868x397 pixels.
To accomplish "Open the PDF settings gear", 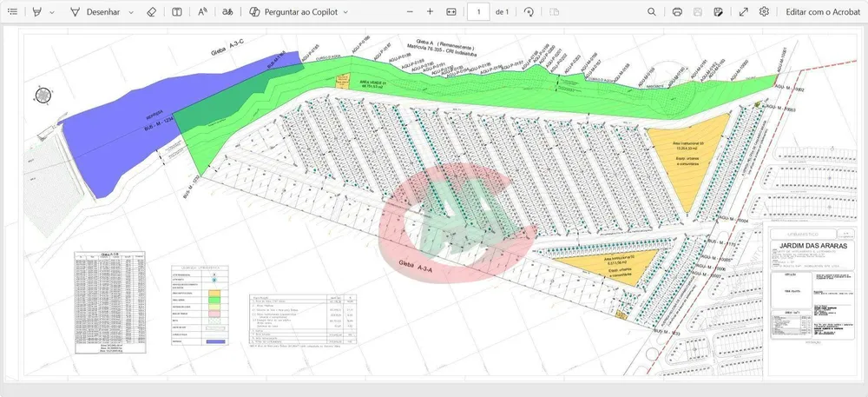I will click(x=764, y=11).
